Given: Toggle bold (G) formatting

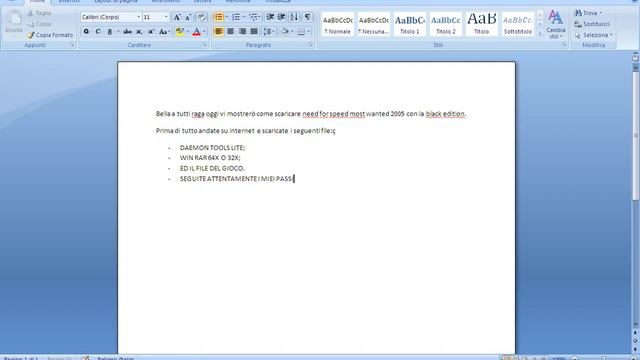Looking at the screenshot, I should pyautogui.click(x=86, y=31).
